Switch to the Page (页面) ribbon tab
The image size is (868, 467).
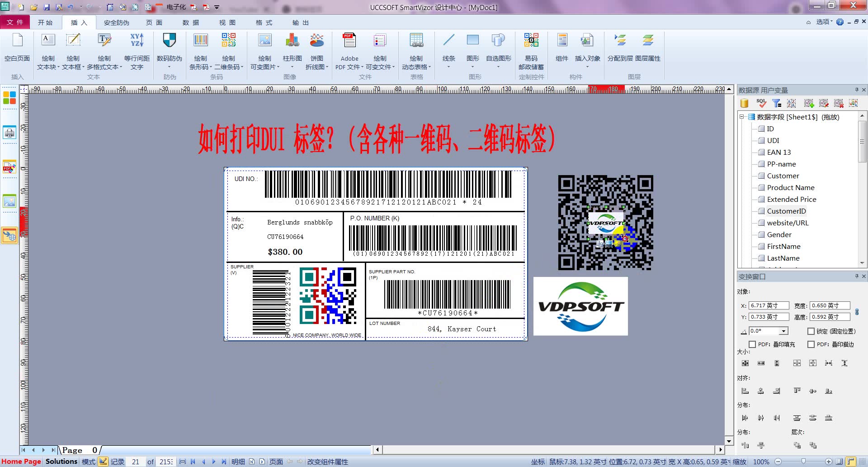tap(154, 22)
